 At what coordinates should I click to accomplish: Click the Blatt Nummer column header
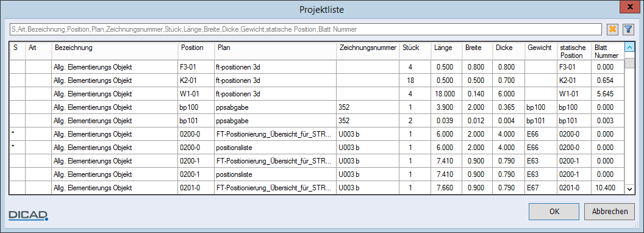point(608,51)
